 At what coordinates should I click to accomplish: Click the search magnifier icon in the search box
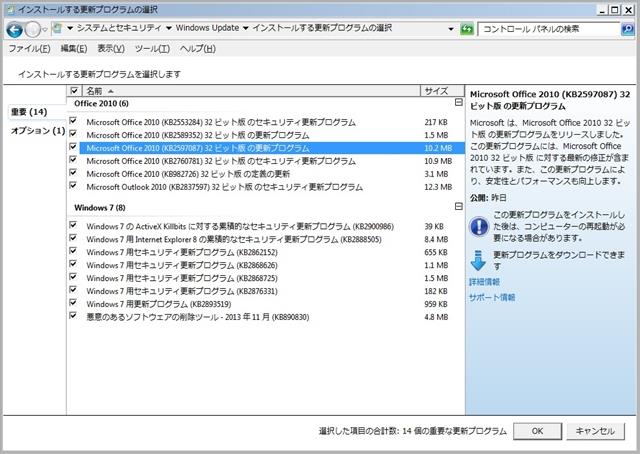coord(627,29)
